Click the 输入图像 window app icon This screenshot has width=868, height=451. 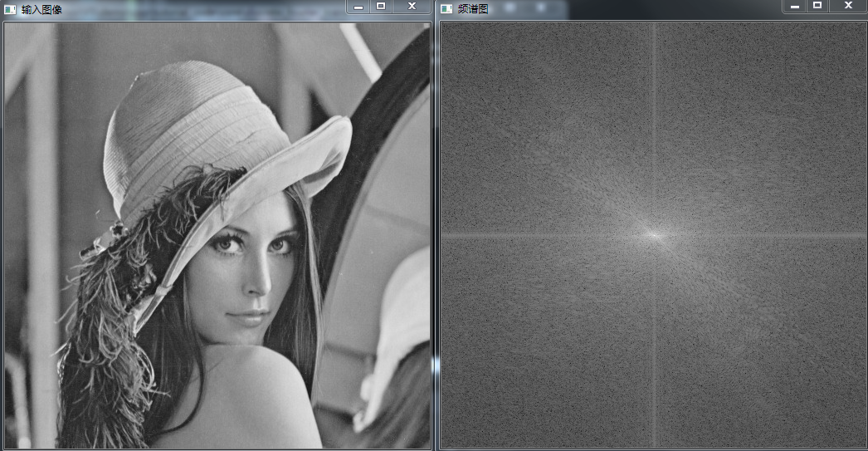(x=10, y=9)
